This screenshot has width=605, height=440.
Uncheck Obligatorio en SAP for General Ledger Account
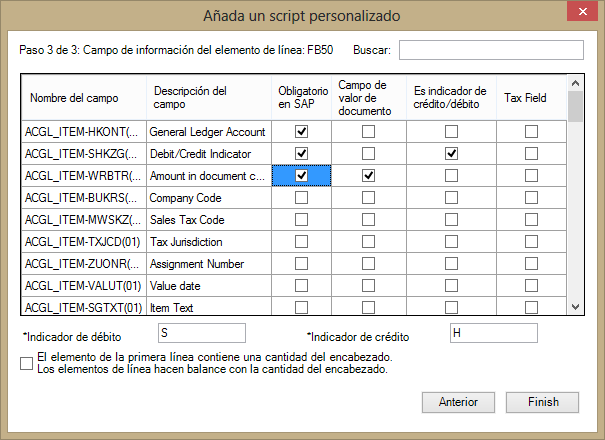301,132
